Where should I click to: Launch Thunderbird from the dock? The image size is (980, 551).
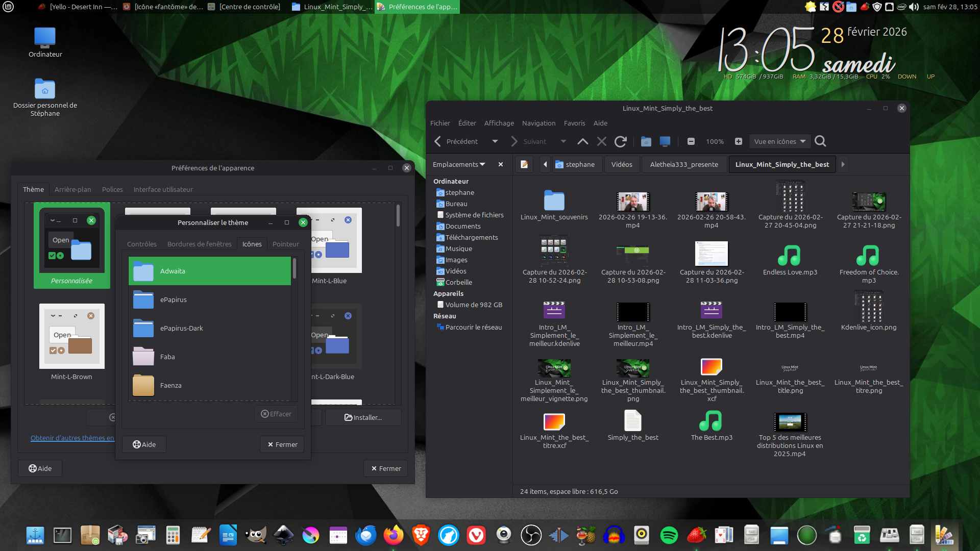366,535
